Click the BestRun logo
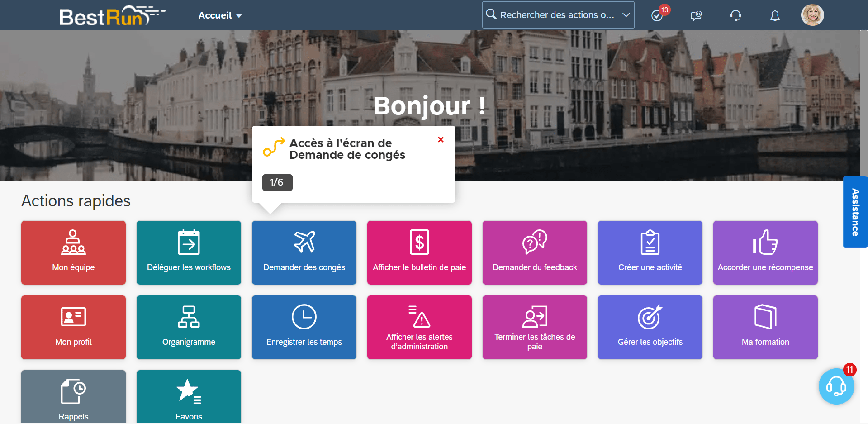868x424 pixels. point(112,15)
